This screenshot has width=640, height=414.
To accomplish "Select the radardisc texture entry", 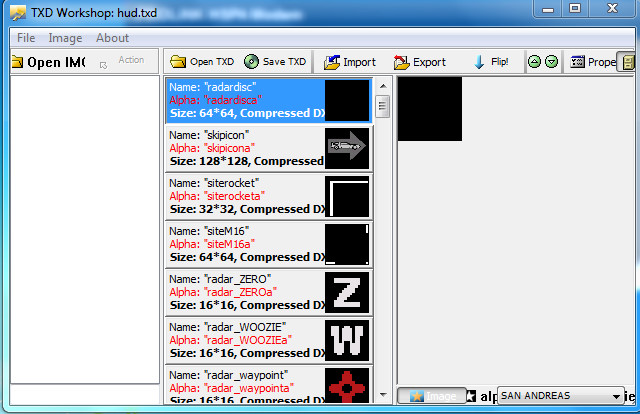I will pos(269,100).
